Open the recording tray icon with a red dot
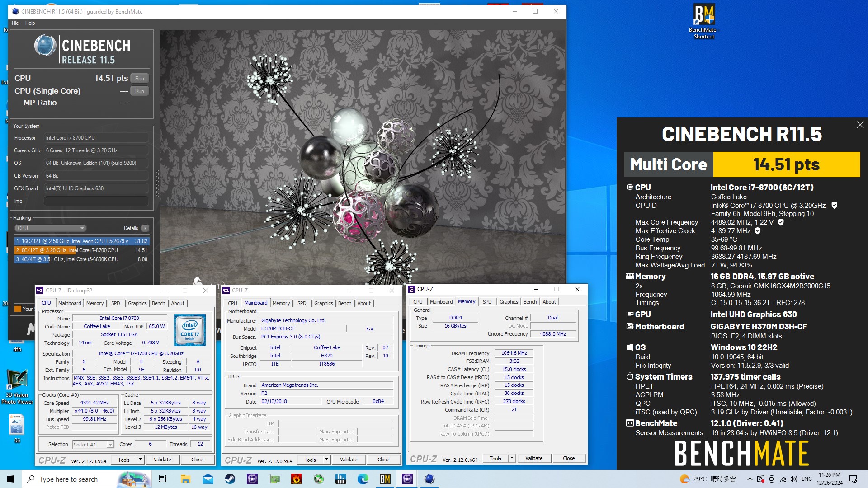The image size is (868, 488). coord(761,479)
